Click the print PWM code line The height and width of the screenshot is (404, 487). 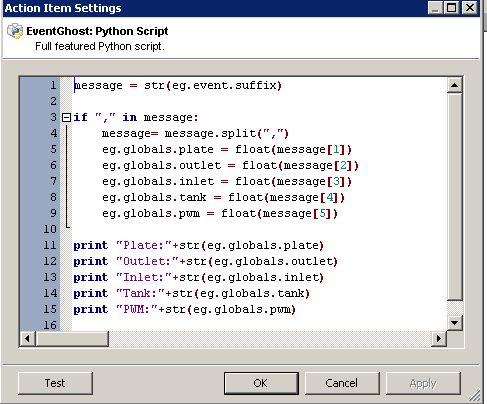(185, 309)
